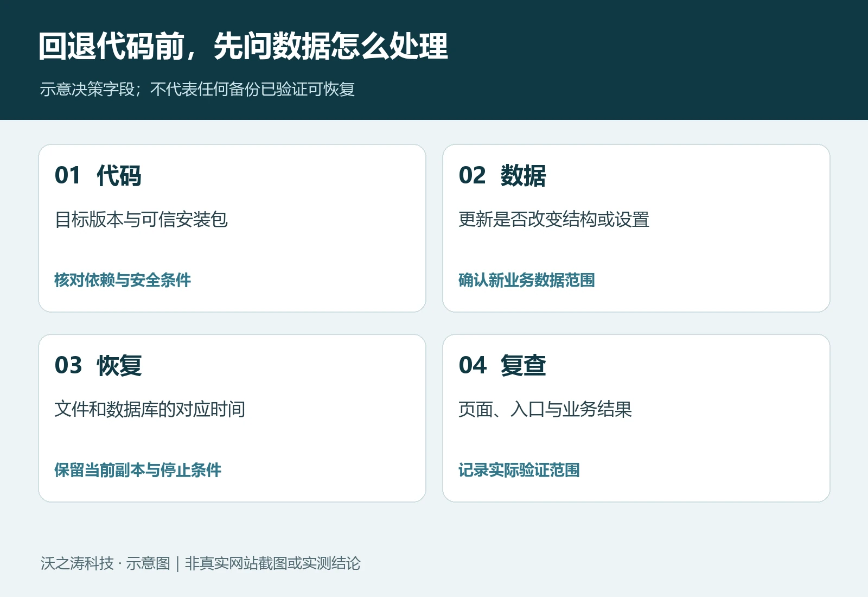Click the subtitle 示意决策字段；不代表任何备份已验证可恢复
Image resolution: width=868 pixels, height=597 pixels.
coord(197,89)
